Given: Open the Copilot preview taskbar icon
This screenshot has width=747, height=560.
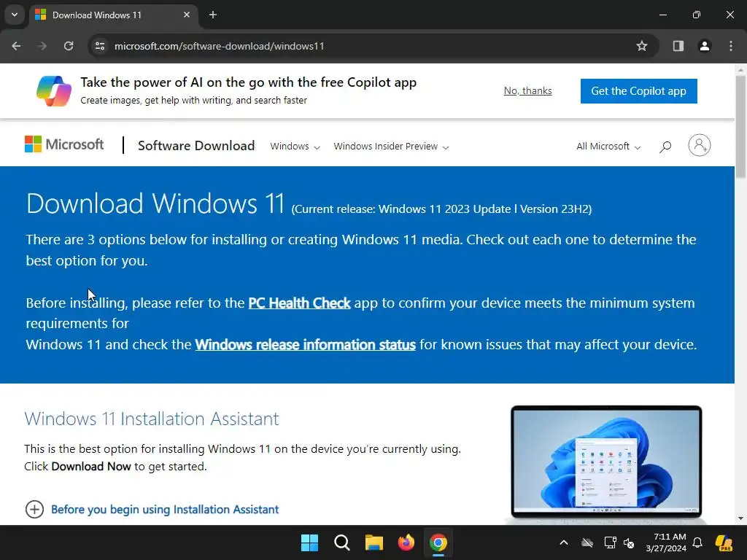Looking at the screenshot, I should [724, 542].
